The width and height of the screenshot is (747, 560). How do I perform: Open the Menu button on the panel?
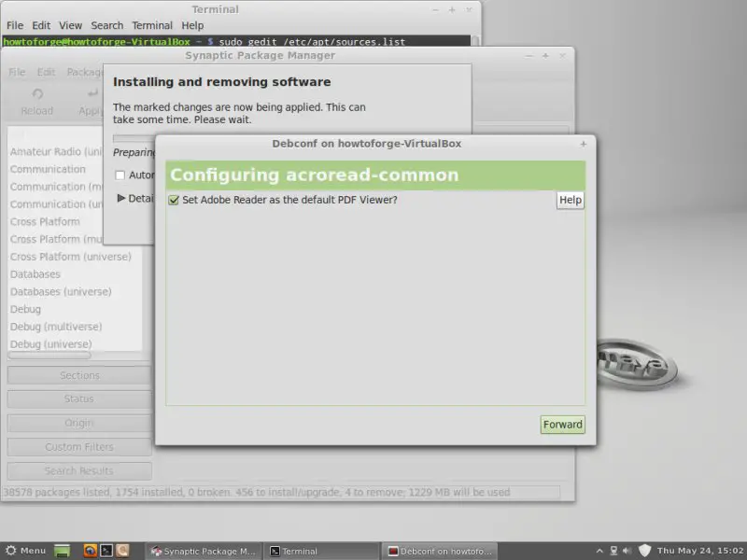click(26, 551)
